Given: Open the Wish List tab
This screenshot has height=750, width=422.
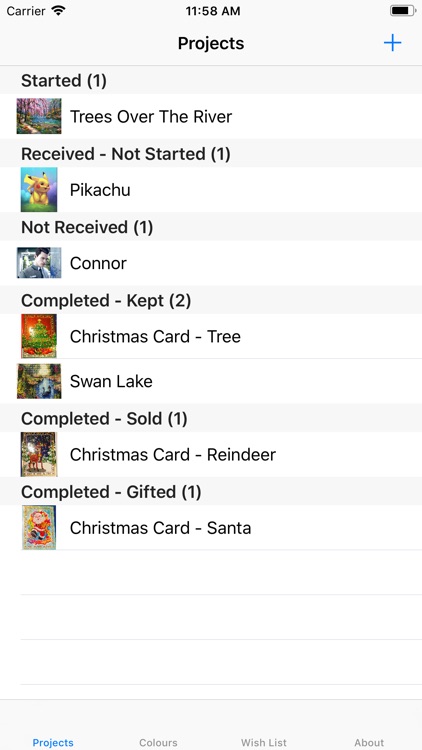Looking at the screenshot, I should [264, 742].
